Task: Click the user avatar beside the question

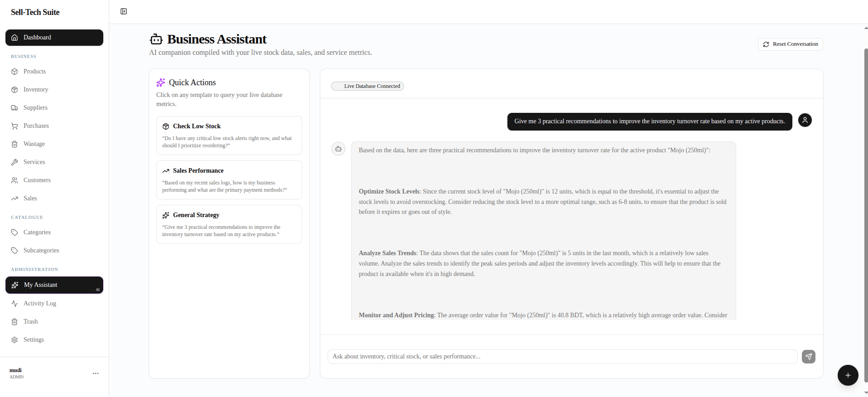Action: coord(805,120)
